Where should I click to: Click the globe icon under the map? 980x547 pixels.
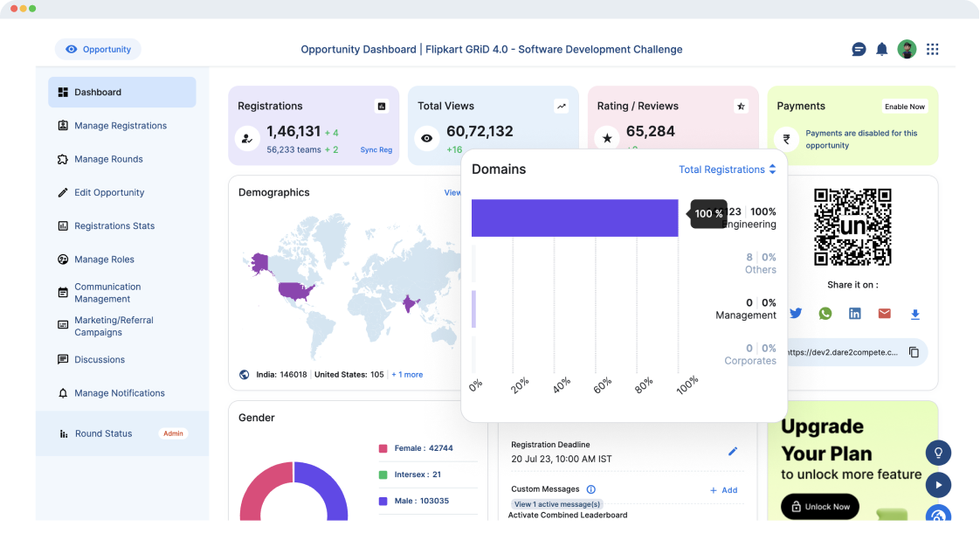tap(245, 375)
